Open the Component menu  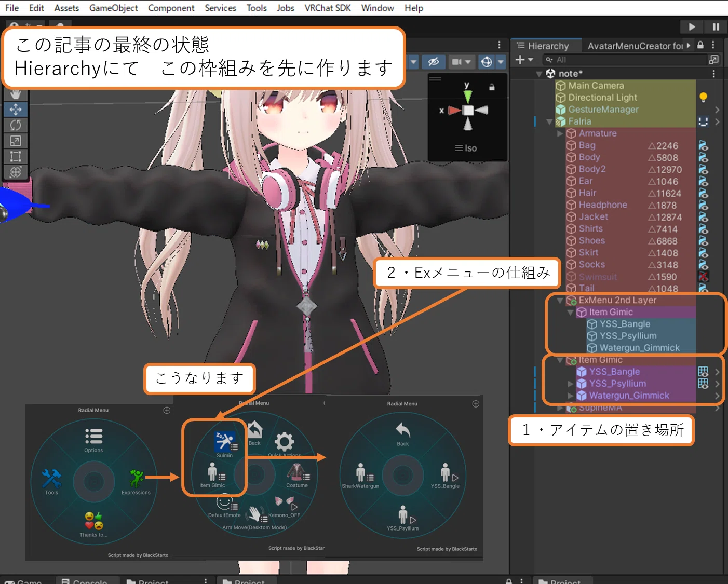pos(171,8)
